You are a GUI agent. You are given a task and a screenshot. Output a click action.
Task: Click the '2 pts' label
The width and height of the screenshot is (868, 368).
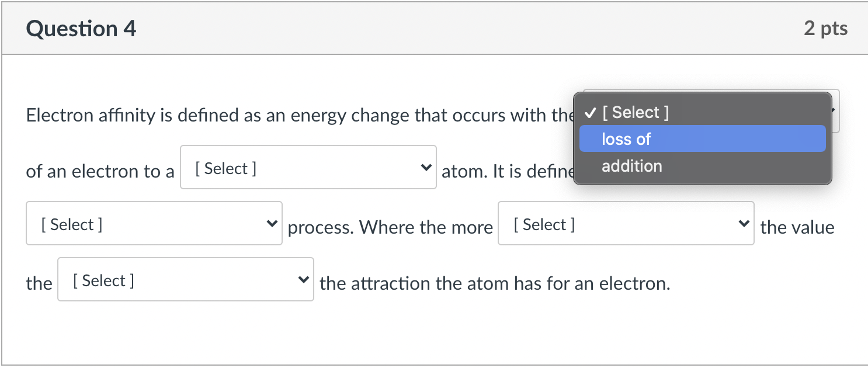[826, 27]
